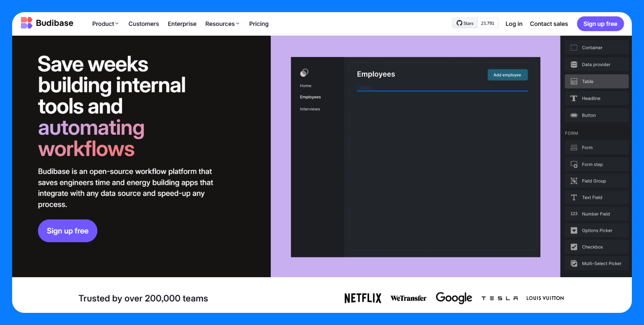Screen dimensions: 644x325
Task: Open Employees in app preview sidebar
Action: 310,97
